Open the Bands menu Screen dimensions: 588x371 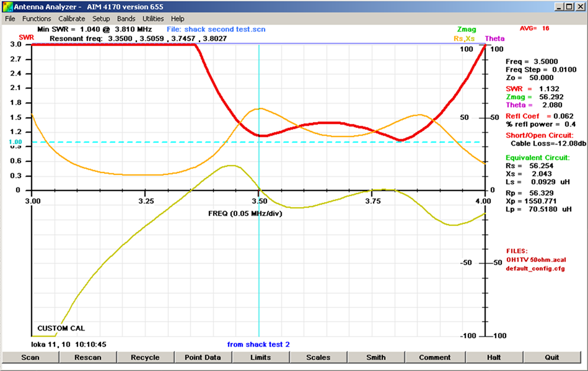(x=126, y=19)
